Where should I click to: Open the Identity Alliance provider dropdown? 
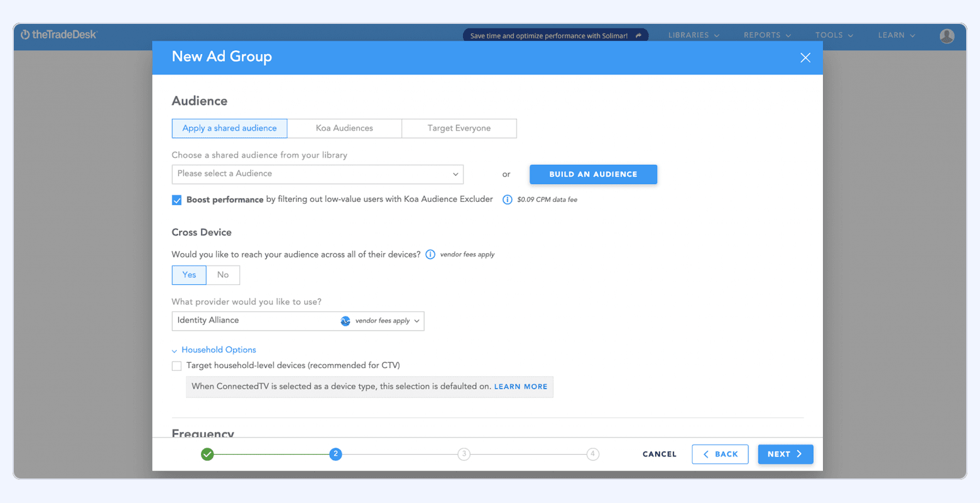[x=298, y=321]
